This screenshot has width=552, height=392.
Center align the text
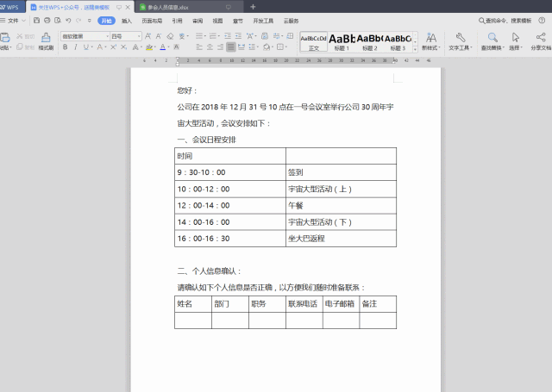pyautogui.click(x=210, y=47)
